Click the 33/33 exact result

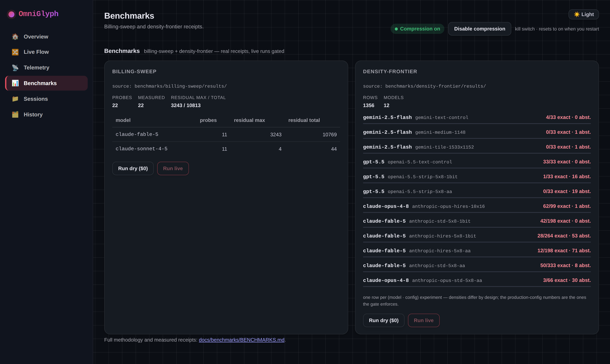(567, 162)
